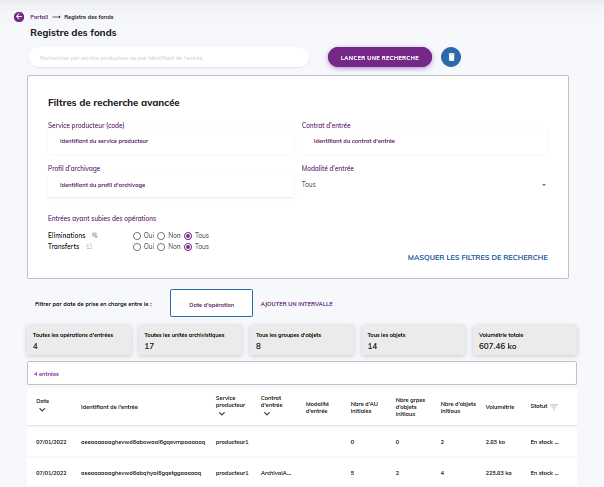Select Oui for Transferts
This screenshot has height=487, width=604.
point(136,246)
